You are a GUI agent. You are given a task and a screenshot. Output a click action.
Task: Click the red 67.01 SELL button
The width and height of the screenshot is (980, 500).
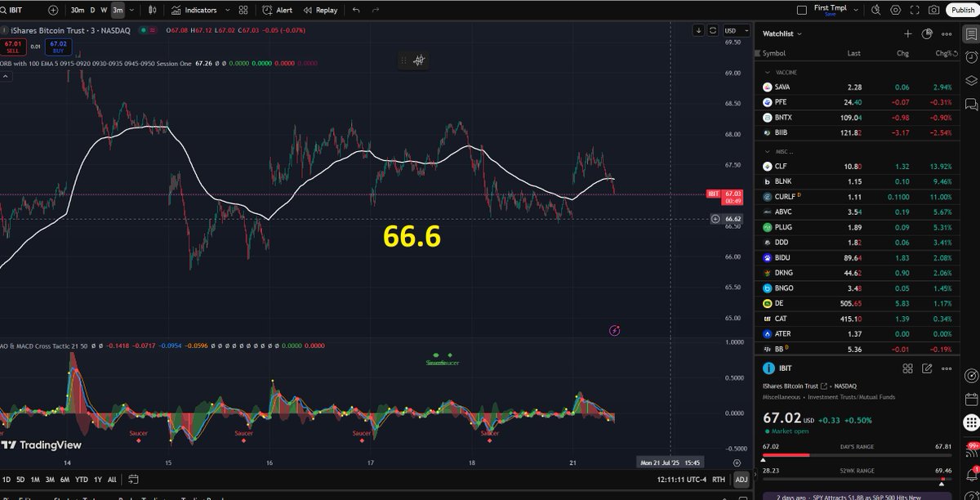(x=12, y=47)
